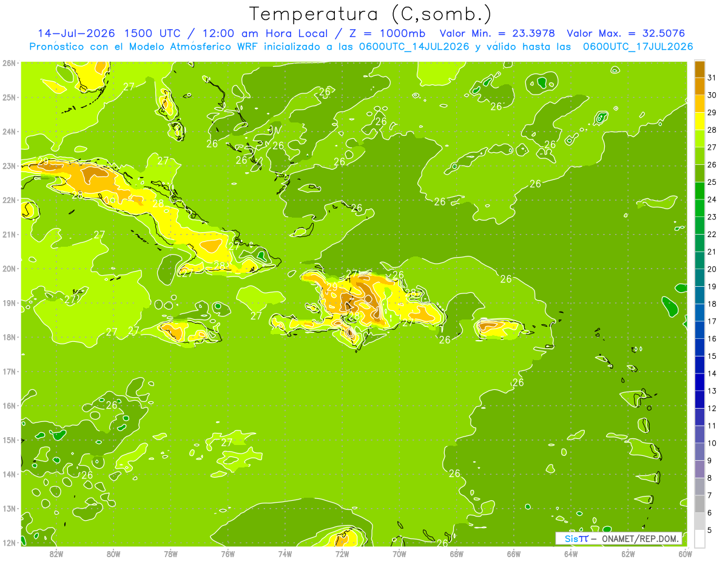The image size is (728, 562).
Task: Click the longitude label "70W"
Action: 399,554
